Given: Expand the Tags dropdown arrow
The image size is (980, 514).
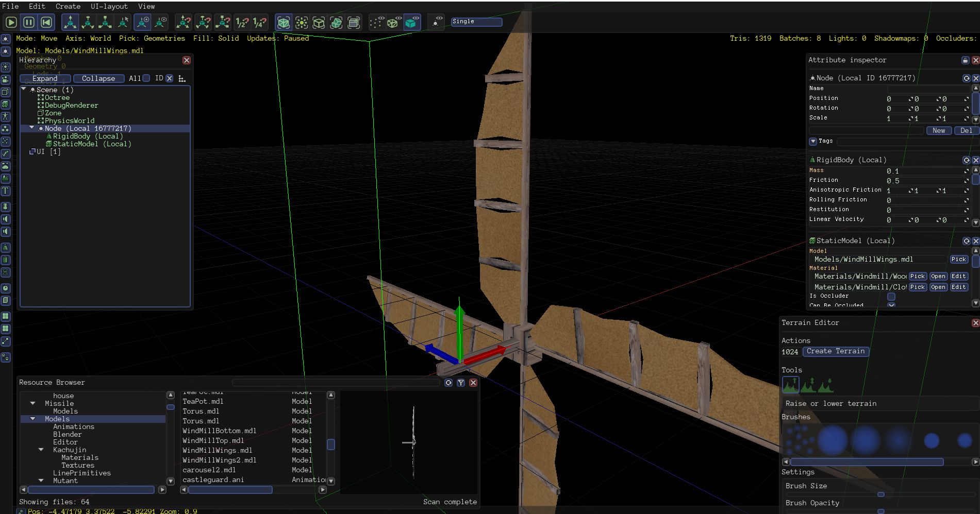Looking at the screenshot, I should pyautogui.click(x=813, y=141).
